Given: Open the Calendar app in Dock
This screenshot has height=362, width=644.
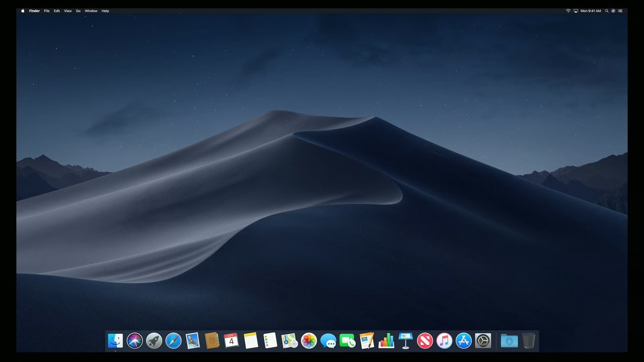Looking at the screenshot, I should coord(231,341).
